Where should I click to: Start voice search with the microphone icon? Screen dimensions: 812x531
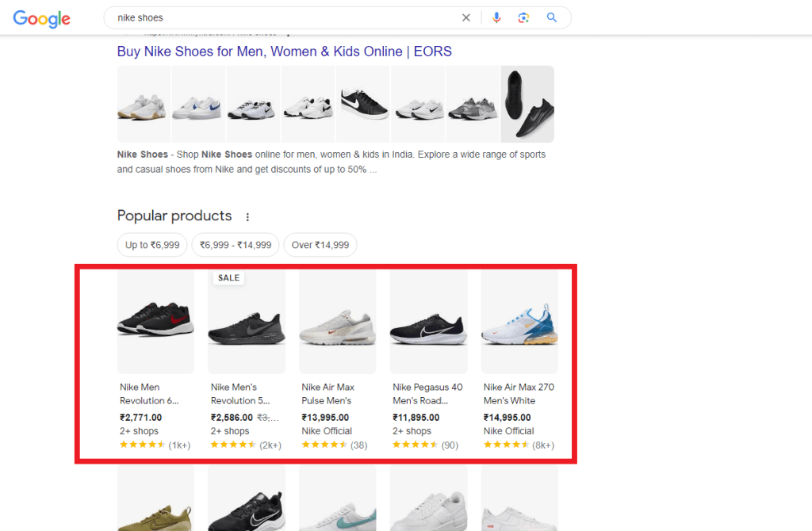496,17
